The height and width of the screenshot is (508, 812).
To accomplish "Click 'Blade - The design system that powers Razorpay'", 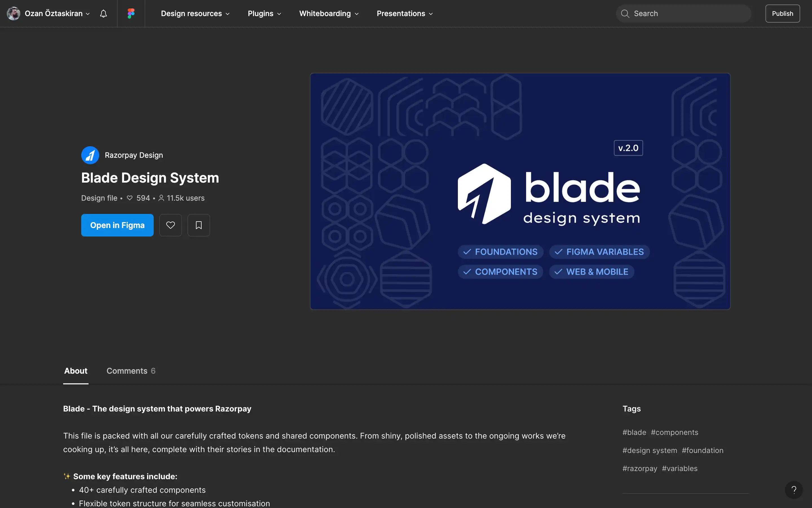I will (157, 409).
